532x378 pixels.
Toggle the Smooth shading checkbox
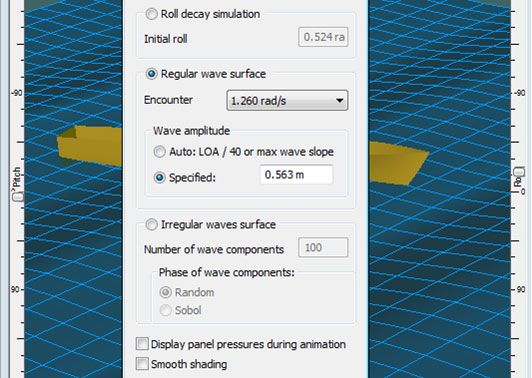[142, 364]
